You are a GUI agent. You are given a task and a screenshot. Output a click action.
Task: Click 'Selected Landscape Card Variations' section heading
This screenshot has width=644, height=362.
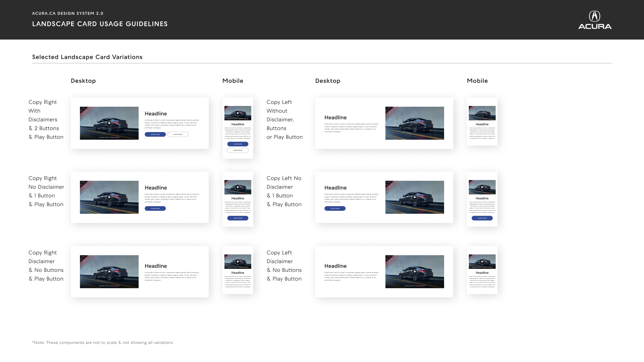(87, 57)
